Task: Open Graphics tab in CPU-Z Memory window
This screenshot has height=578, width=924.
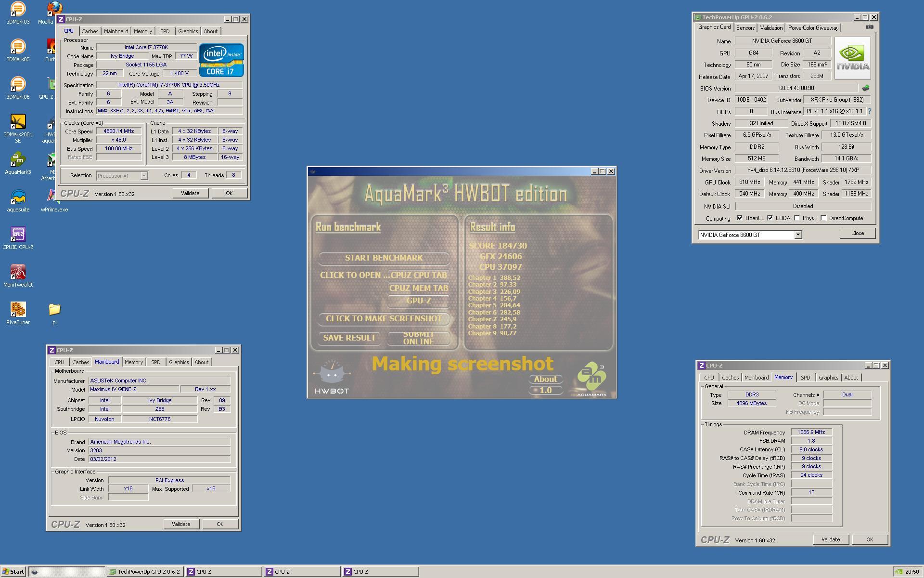Action: (x=828, y=378)
